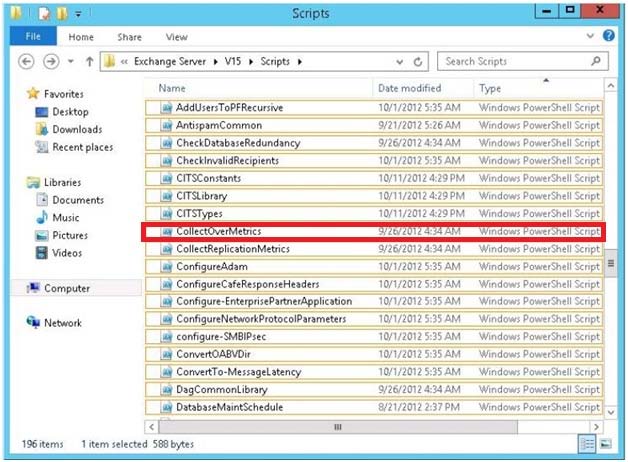Open the View ribbon tab
Screen dimensions: 628x462
point(177,37)
